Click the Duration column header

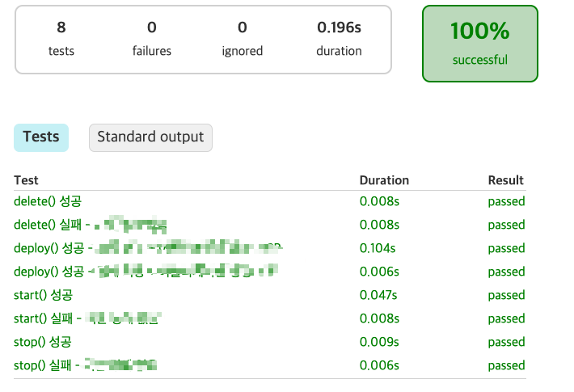click(384, 180)
